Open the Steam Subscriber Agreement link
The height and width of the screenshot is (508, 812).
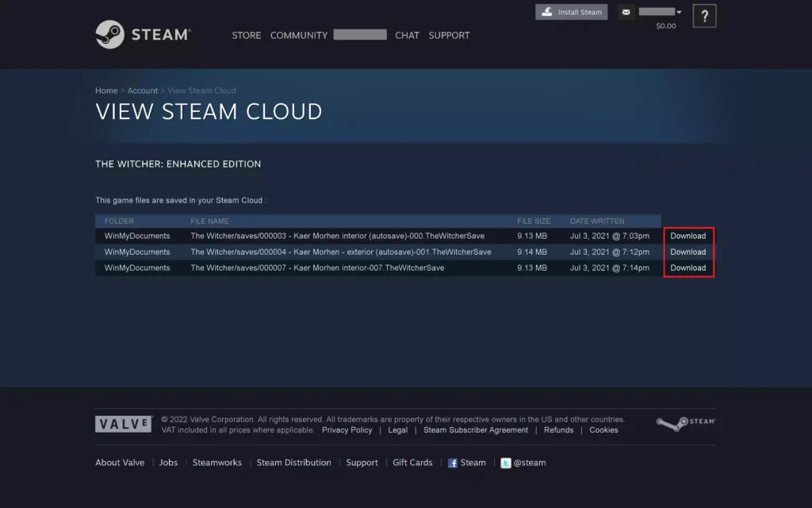[476, 430]
